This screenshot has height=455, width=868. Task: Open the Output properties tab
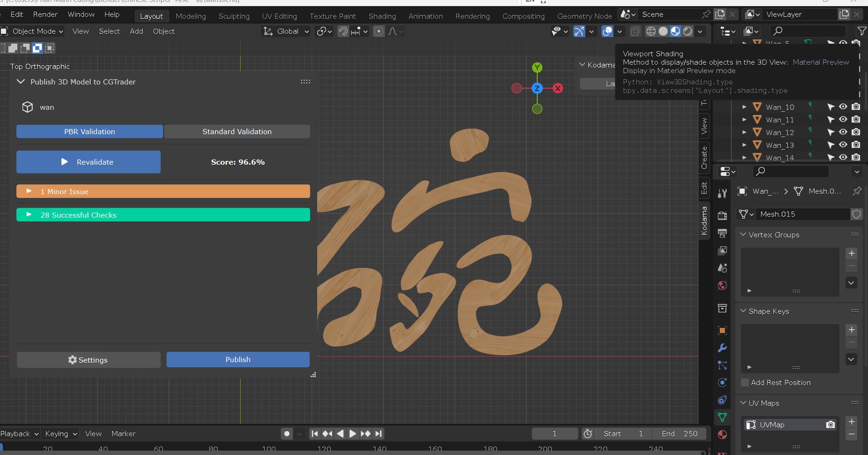pos(723,233)
